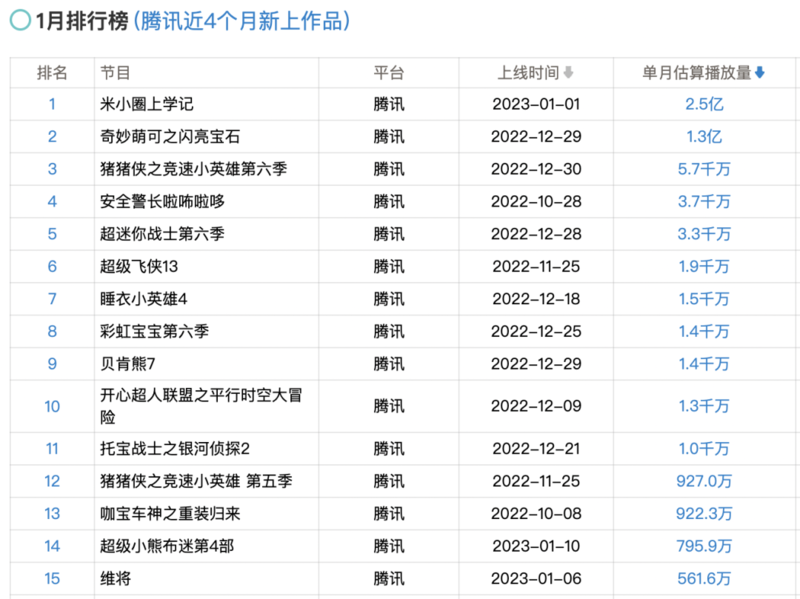
Task: Sort by 上线时间 arrow icon
Action: [568, 73]
